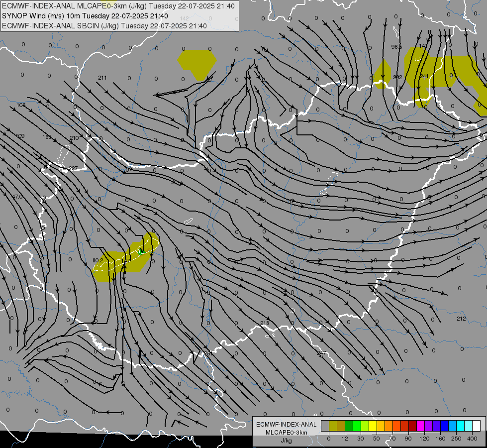
Task: Click the map value '227'
Action: click(x=73, y=168)
